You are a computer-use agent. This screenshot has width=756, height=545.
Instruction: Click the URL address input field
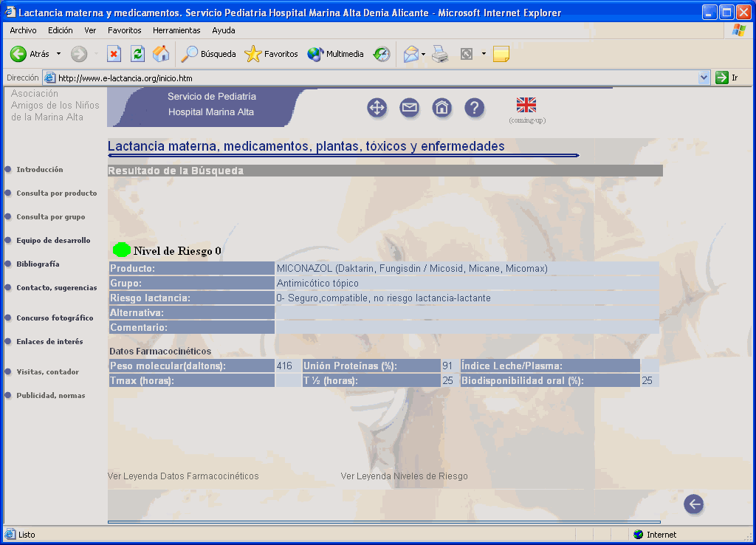[369, 78]
